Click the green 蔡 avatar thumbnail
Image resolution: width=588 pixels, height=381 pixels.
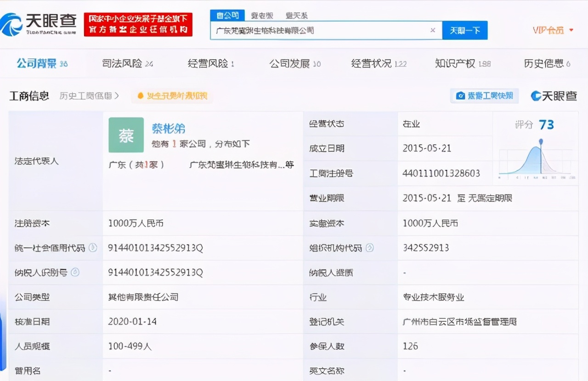[126, 135]
